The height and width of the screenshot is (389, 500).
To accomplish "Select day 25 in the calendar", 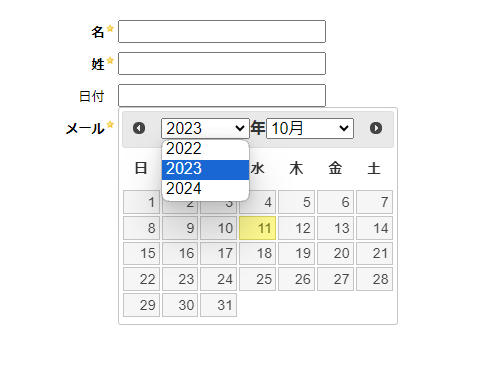I will tap(257, 279).
